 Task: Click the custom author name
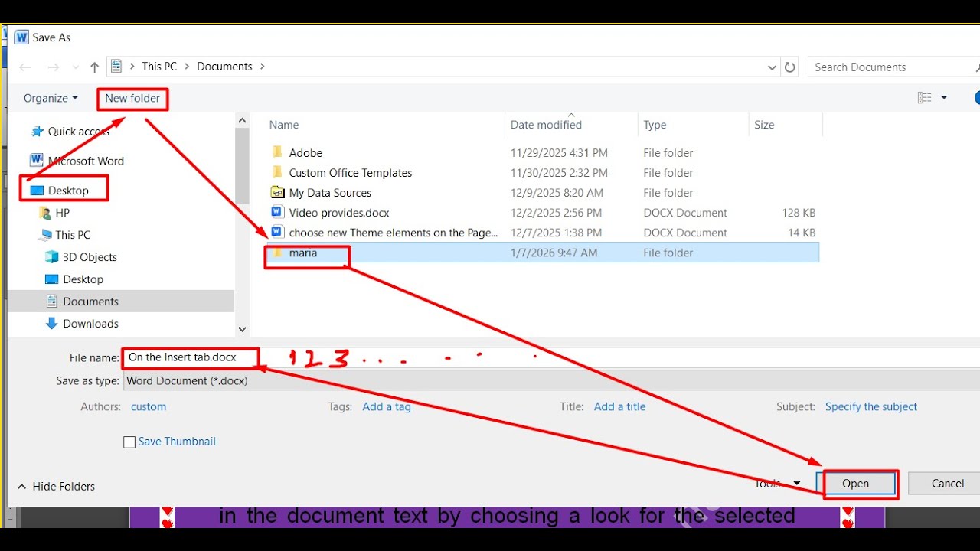(149, 407)
